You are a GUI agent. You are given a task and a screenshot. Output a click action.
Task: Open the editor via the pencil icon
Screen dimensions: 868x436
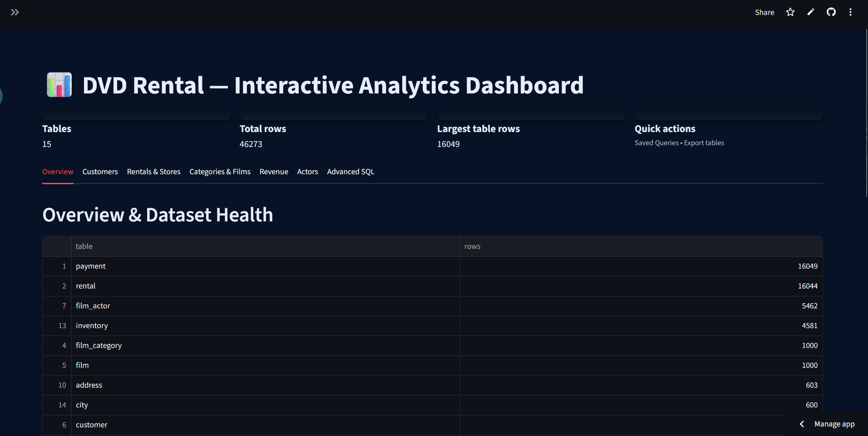(810, 12)
